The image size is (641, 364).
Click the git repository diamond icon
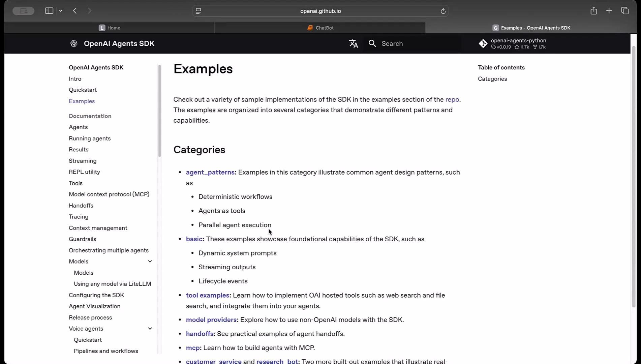tap(483, 43)
